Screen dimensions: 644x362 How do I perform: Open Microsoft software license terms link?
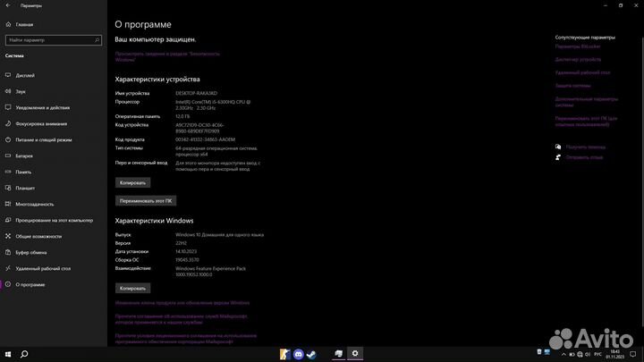[186, 339]
